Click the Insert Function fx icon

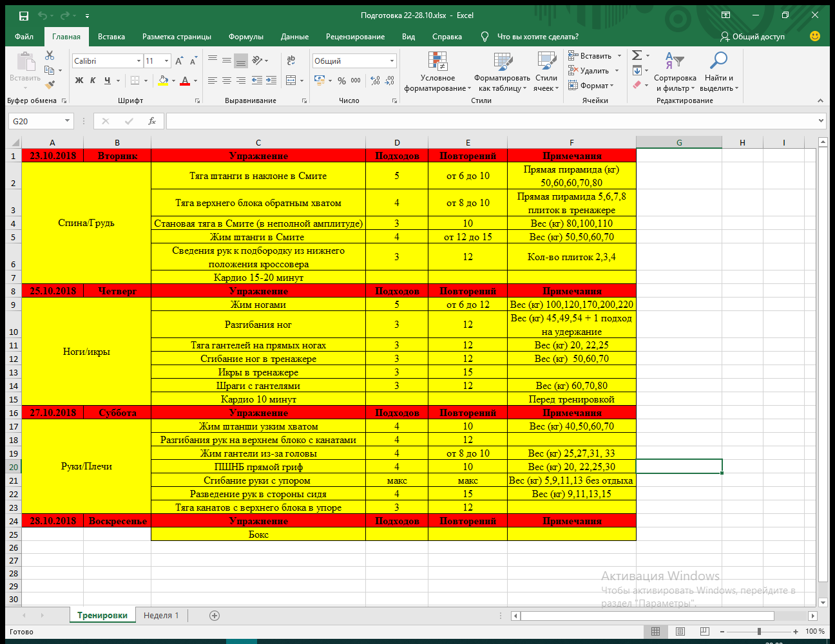tap(152, 121)
